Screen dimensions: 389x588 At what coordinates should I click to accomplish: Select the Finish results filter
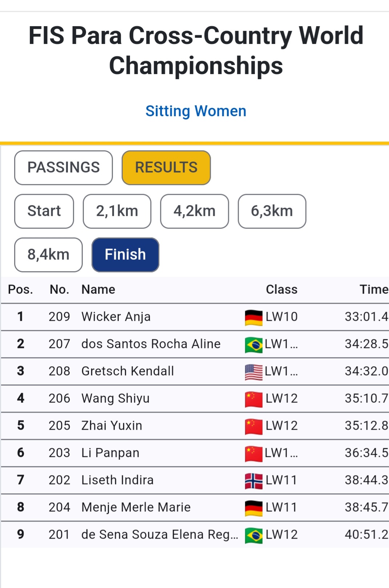125,255
